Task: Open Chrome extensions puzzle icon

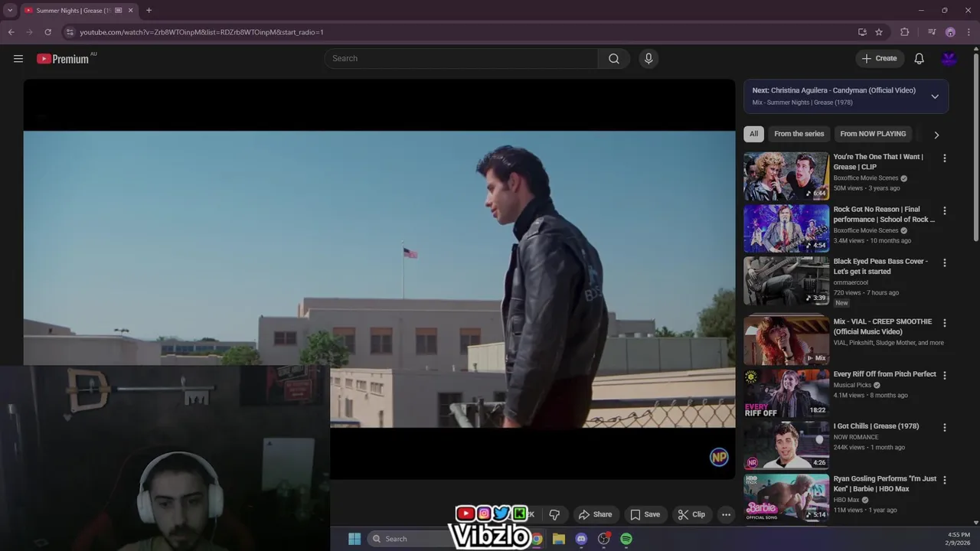Action: pyautogui.click(x=905, y=32)
